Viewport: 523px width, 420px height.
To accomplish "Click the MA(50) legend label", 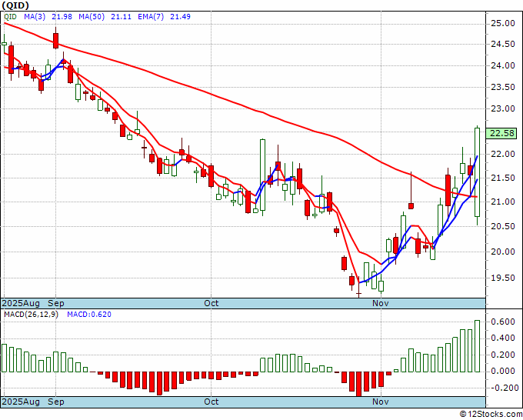I will pyautogui.click(x=92, y=16).
